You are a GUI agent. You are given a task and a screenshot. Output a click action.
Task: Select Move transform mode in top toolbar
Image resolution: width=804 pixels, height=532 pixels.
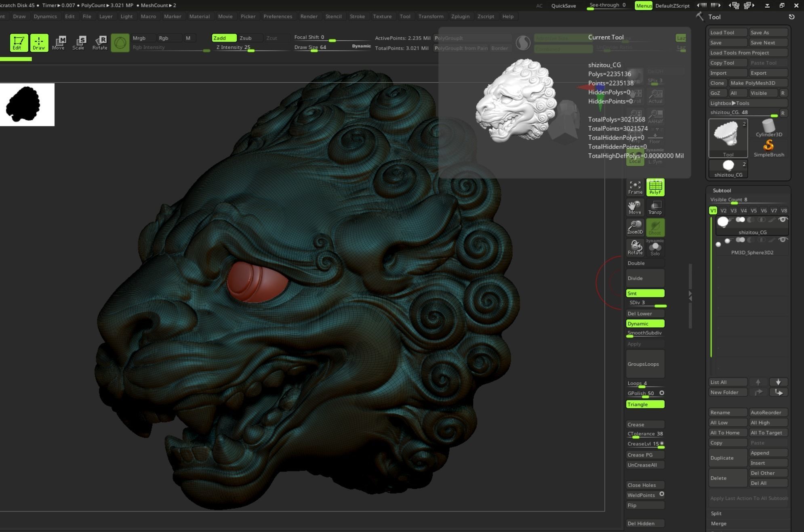tap(58, 42)
